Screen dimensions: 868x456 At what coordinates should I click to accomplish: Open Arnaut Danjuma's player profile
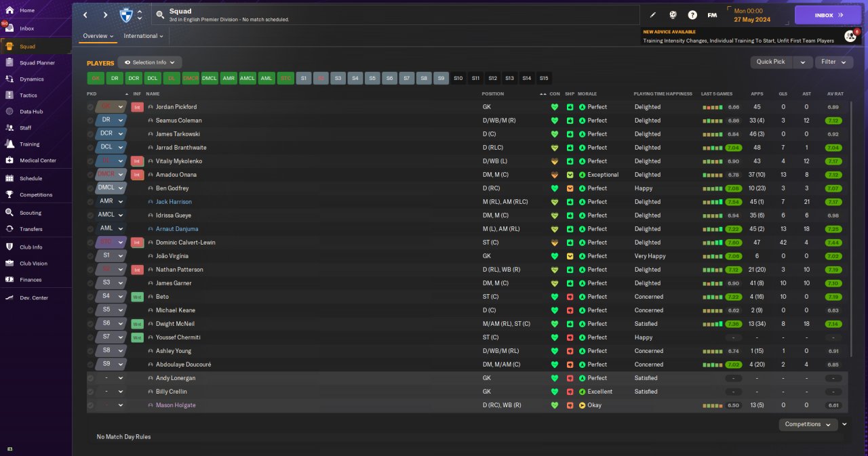(177, 229)
